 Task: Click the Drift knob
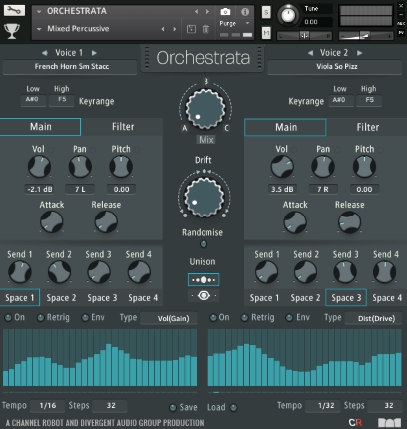tap(204, 197)
